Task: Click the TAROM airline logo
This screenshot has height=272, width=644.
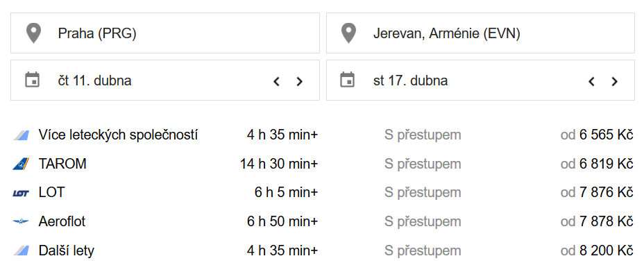Action: click(21, 164)
